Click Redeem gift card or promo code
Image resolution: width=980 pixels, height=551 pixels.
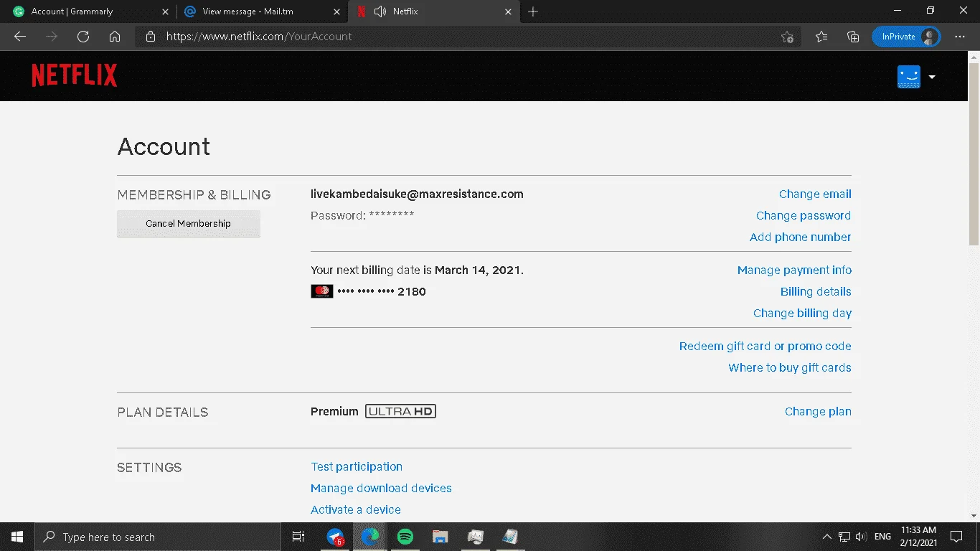765,347
